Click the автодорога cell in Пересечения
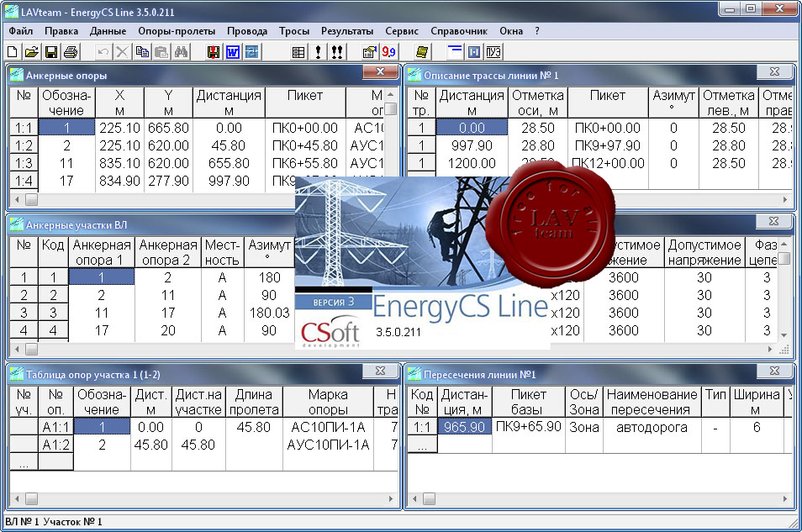The width and height of the screenshot is (802, 532). pyautogui.click(x=652, y=427)
